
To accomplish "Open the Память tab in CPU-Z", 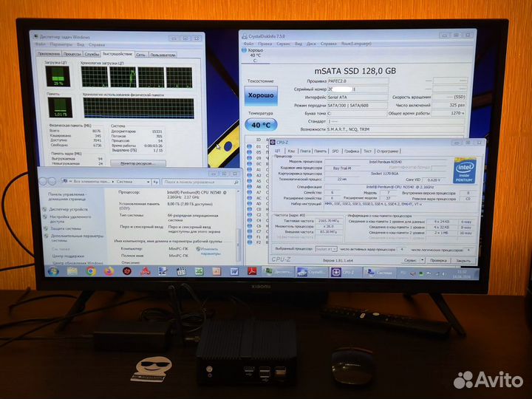I will (x=320, y=151).
